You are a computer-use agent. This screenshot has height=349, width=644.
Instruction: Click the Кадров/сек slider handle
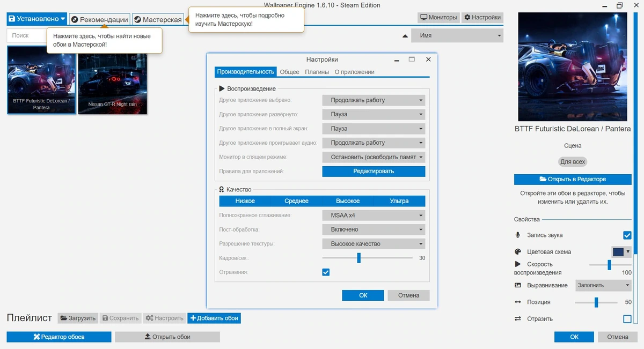pyautogui.click(x=358, y=258)
